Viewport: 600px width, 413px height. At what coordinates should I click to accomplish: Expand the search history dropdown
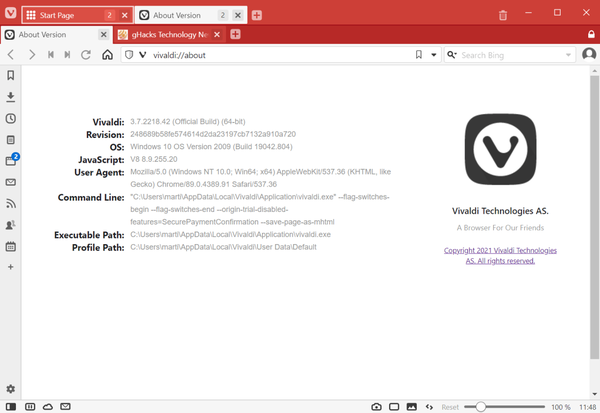click(x=568, y=55)
